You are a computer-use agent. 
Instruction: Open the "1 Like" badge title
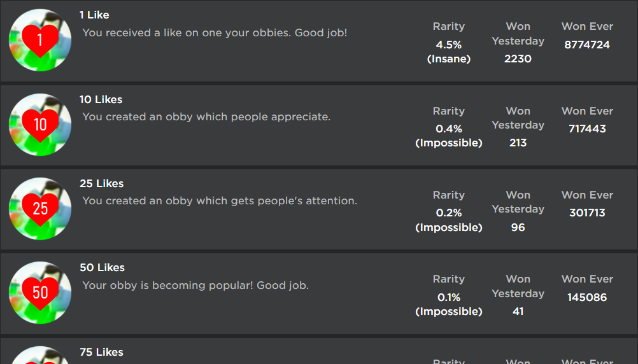point(94,15)
